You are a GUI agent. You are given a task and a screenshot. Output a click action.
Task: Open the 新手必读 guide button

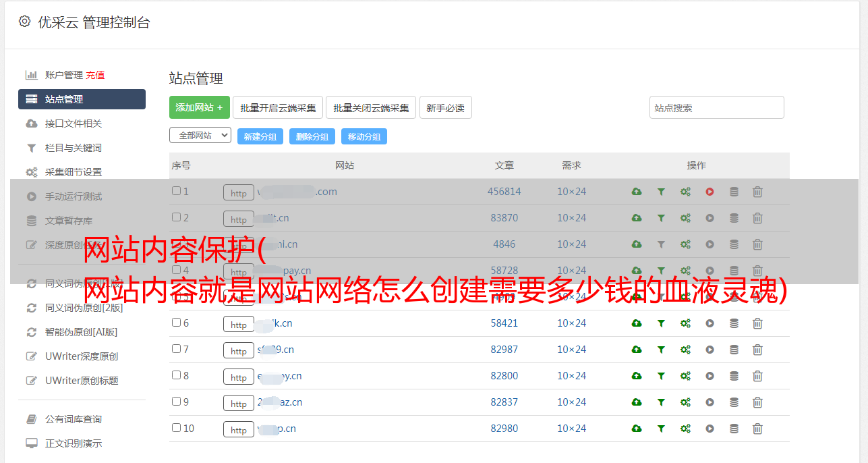[445, 107]
